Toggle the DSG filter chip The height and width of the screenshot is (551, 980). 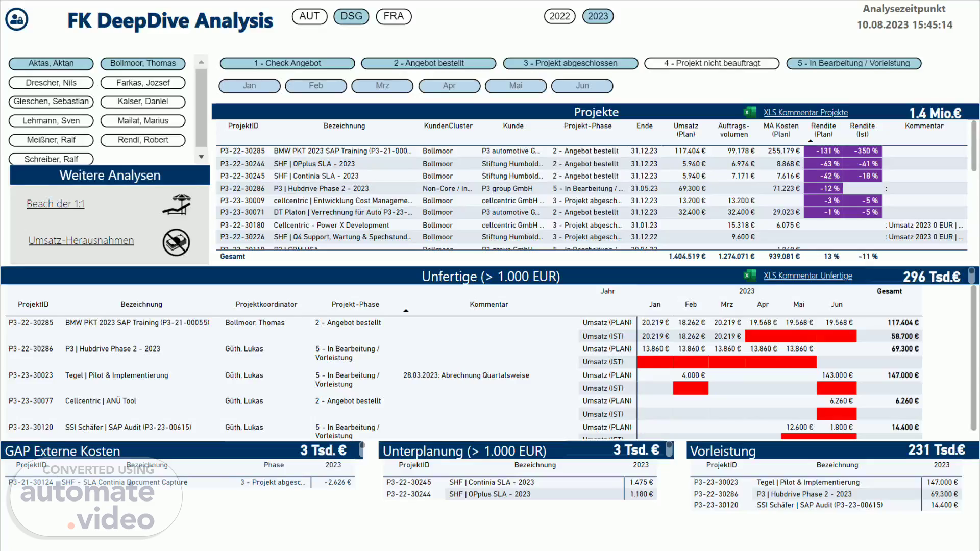click(x=351, y=16)
